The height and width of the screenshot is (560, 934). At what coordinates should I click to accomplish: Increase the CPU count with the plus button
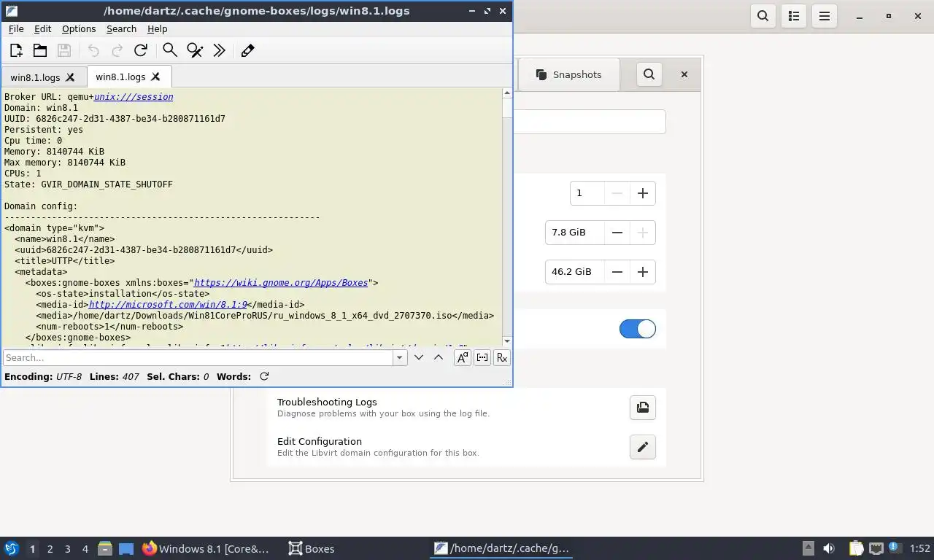coord(643,193)
